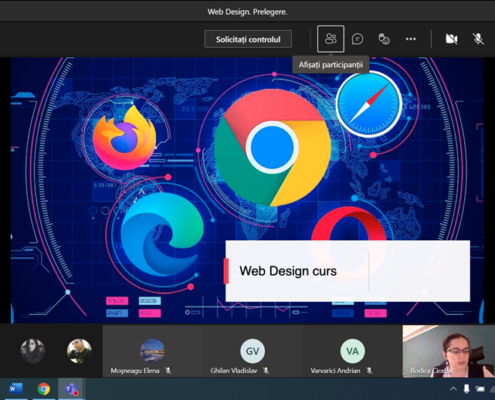The image size is (495, 400).
Task: Unmute the microphone
Action: [x=478, y=39]
